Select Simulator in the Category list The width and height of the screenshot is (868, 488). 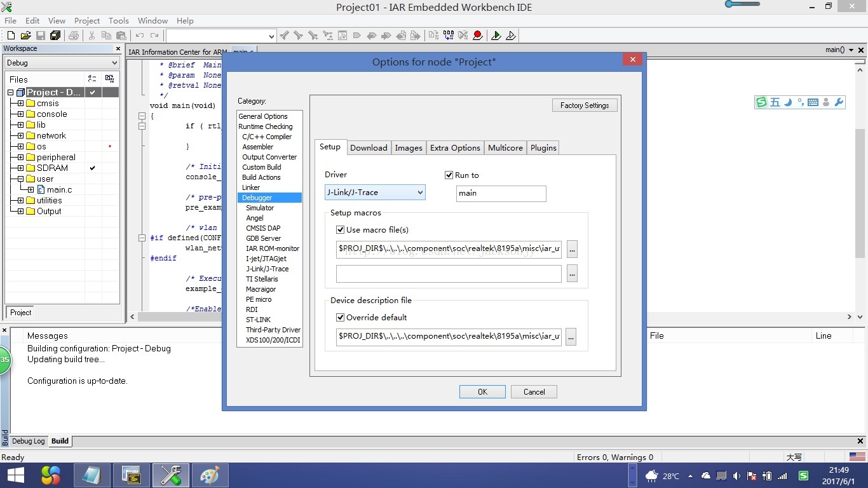click(x=260, y=208)
